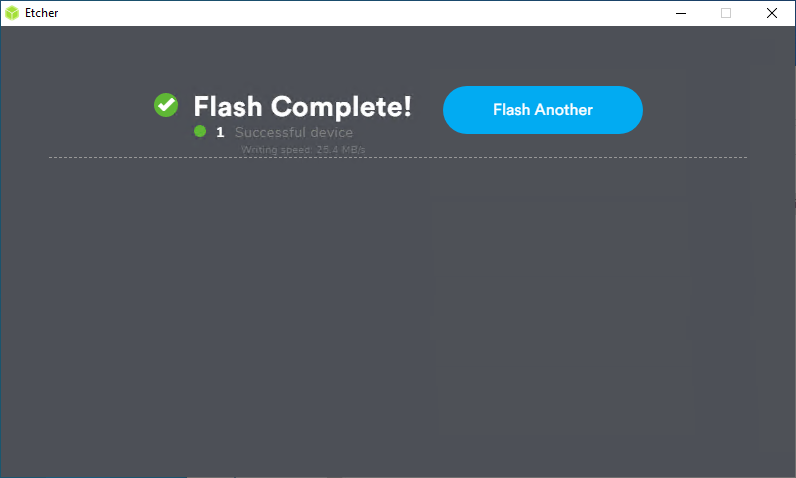Viewport: 796px width, 478px height.
Task: Click blank title bar space beside Etcher title
Action: [x=355, y=13]
